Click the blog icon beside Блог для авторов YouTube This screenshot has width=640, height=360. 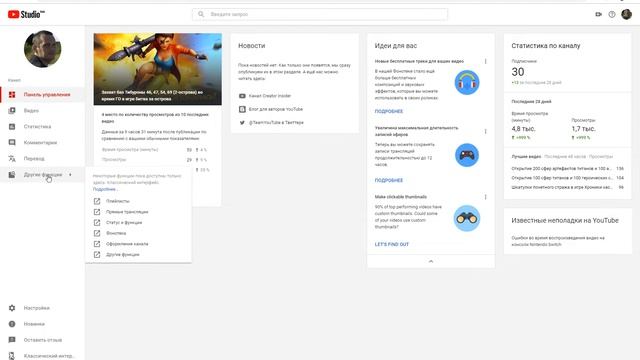242,109
